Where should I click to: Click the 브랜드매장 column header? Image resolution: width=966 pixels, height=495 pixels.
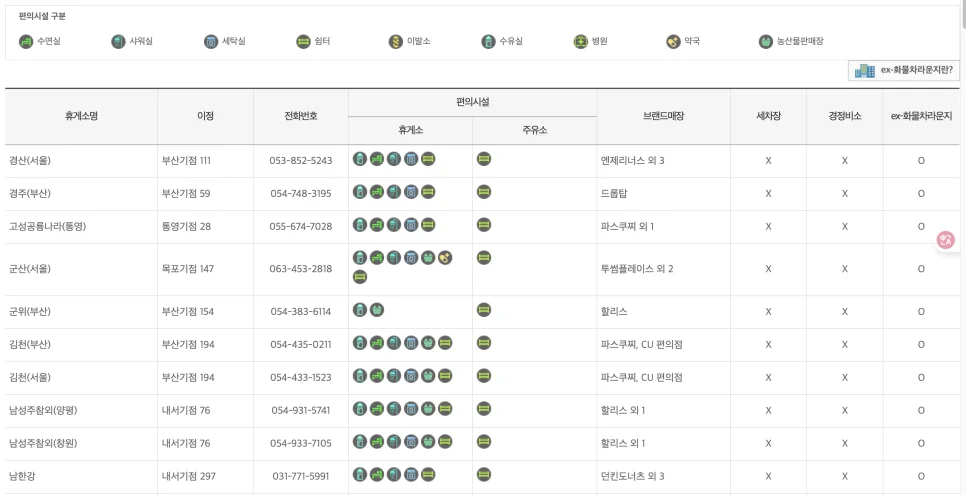pyautogui.click(x=664, y=117)
